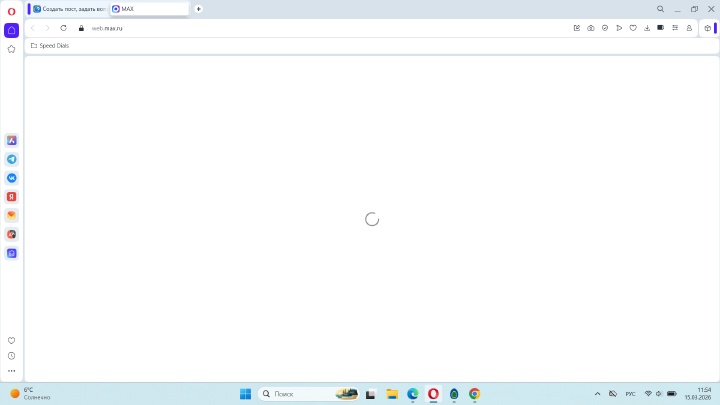Click the snapshot camera icon in address bar
720x405 pixels.
[590, 28]
